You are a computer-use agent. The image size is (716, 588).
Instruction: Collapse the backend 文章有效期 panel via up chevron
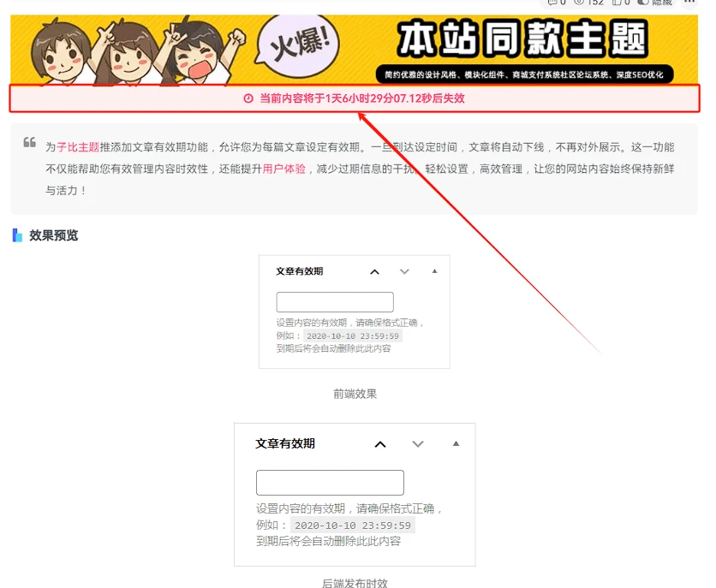point(380,443)
